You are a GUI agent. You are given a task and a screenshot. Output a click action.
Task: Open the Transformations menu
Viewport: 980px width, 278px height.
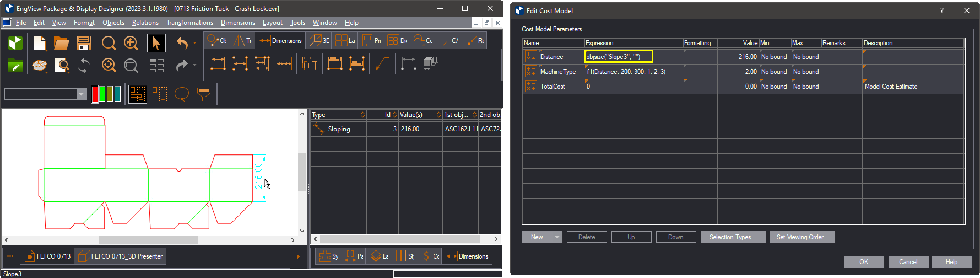click(x=189, y=23)
